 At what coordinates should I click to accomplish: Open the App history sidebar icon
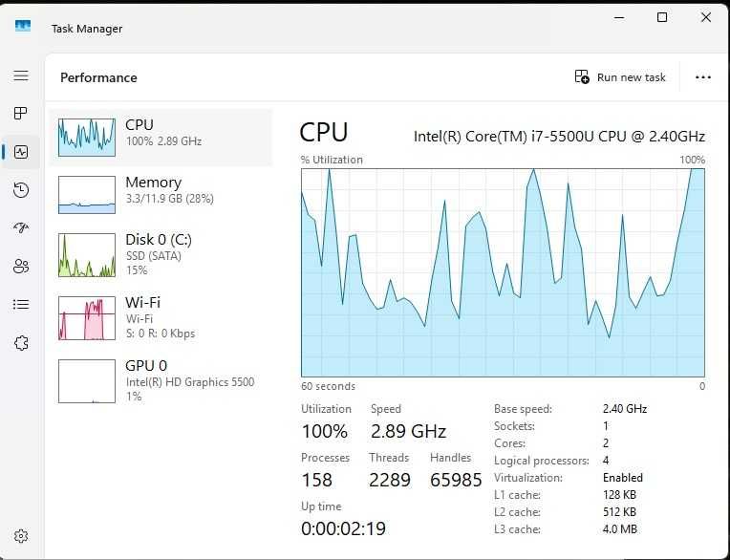(21, 190)
